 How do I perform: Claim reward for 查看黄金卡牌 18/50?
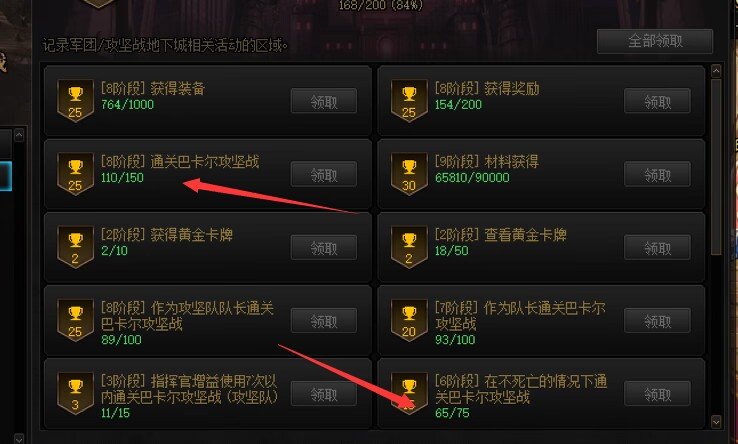pos(657,247)
